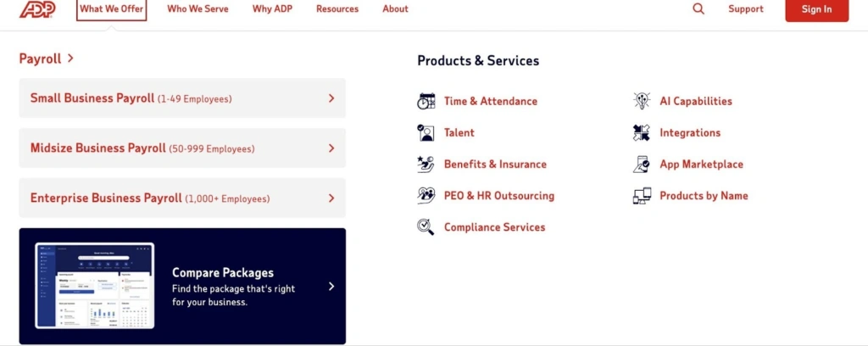Open the Who We Serve menu

[x=198, y=9]
